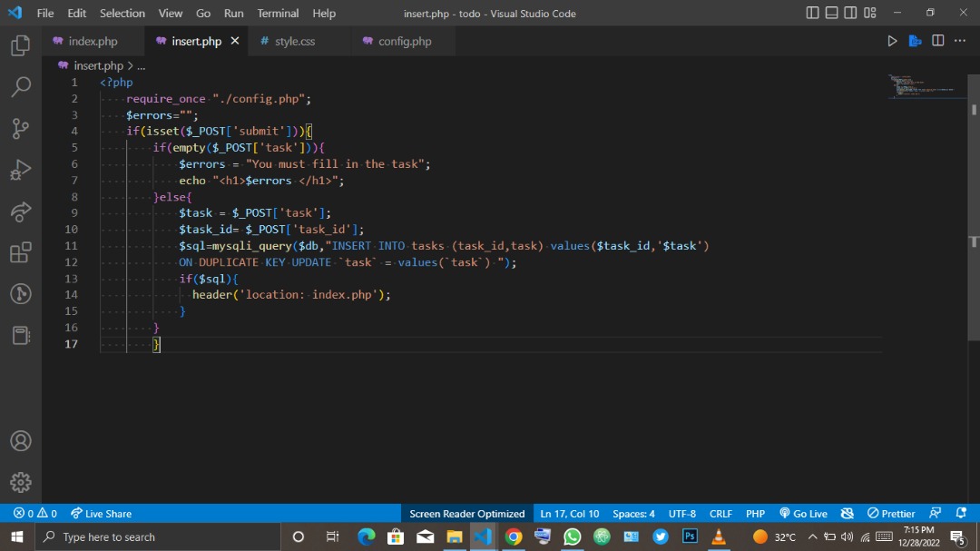Split the editor using the split icon
The height and width of the screenshot is (551, 980).
(937, 40)
